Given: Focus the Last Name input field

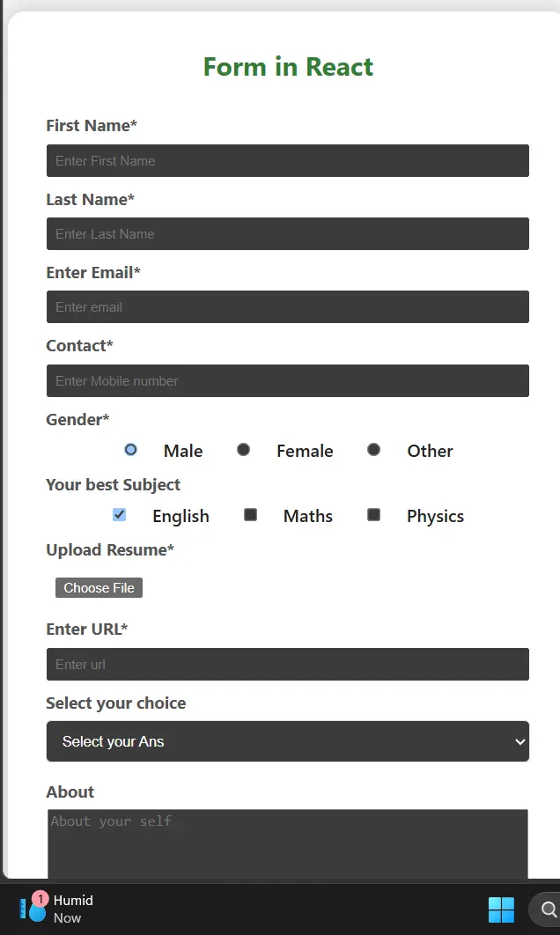Looking at the screenshot, I should (x=287, y=234).
